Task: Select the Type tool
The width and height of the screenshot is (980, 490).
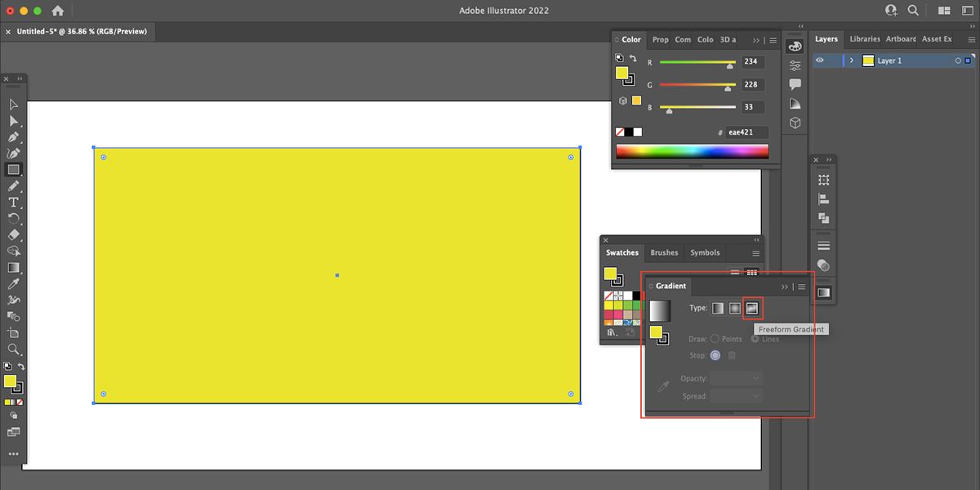Action: coord(13,202)
